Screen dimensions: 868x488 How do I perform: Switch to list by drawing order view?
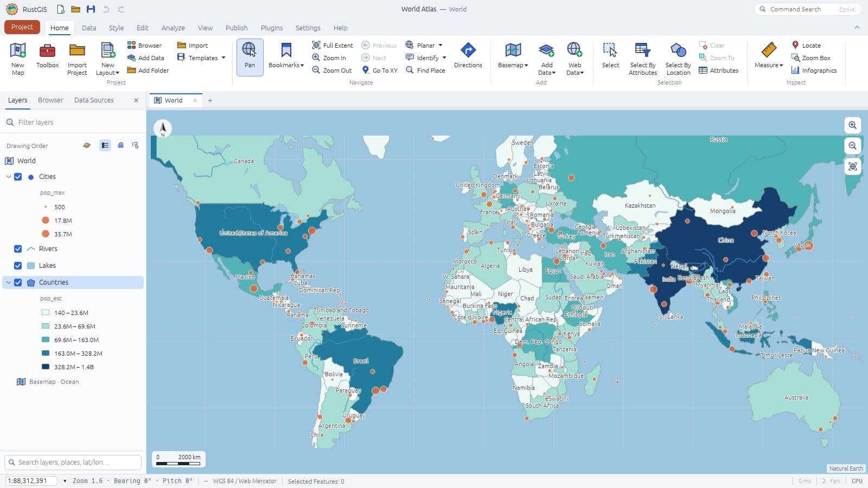(105, 145)
